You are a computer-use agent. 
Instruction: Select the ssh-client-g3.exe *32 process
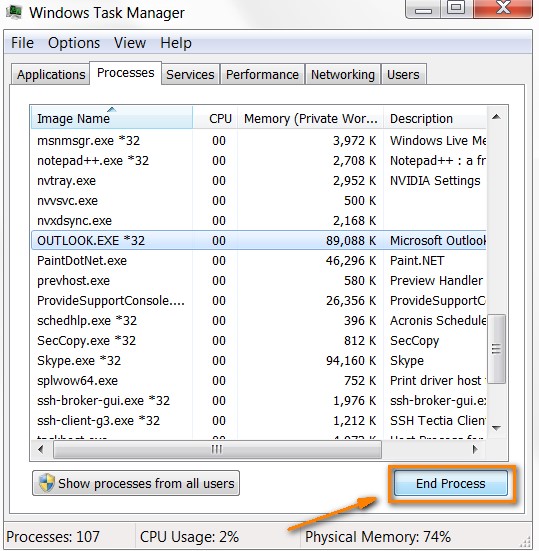coord(259,421)
